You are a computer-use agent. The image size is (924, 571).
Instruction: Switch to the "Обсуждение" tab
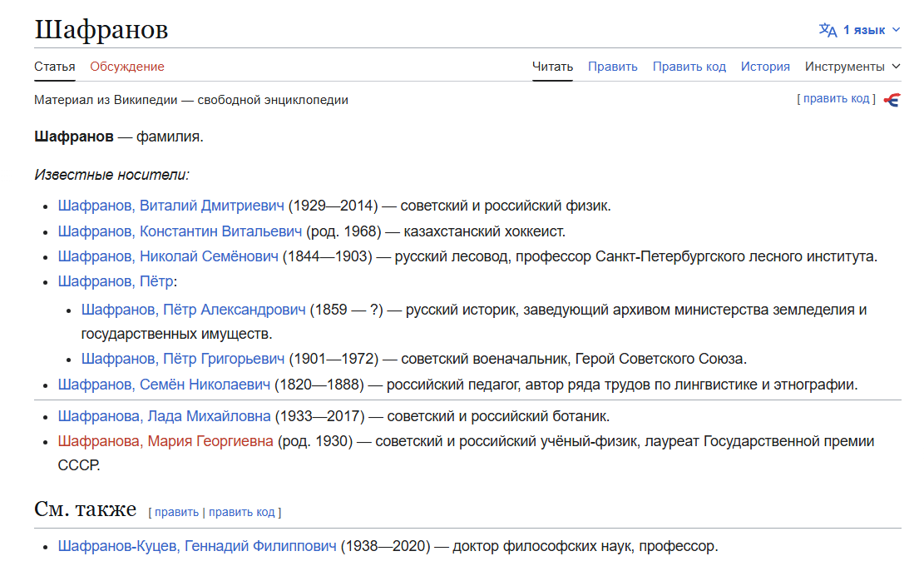click(x=127, y=67)
